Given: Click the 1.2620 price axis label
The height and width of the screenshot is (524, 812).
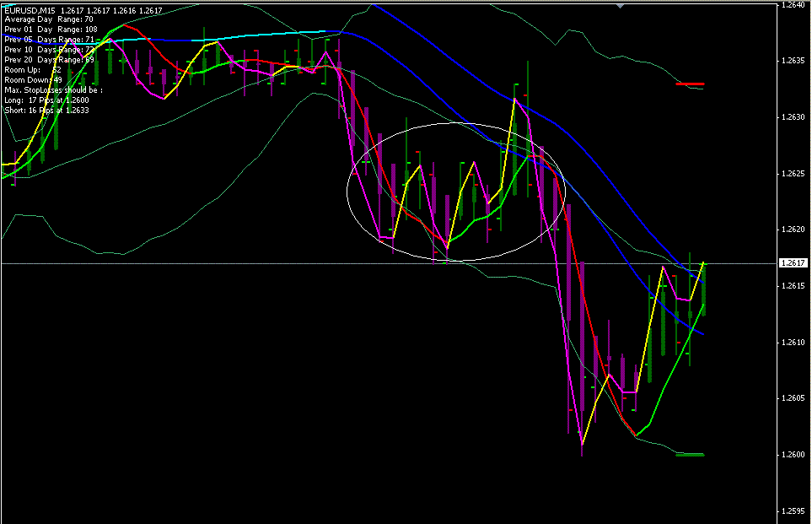Looking at the screenshot, I should point(793,230).
